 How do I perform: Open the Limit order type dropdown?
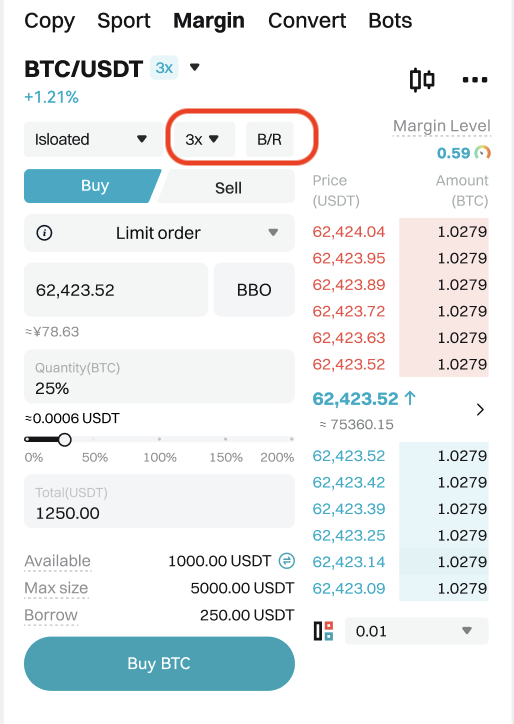(x=159, y=233)
